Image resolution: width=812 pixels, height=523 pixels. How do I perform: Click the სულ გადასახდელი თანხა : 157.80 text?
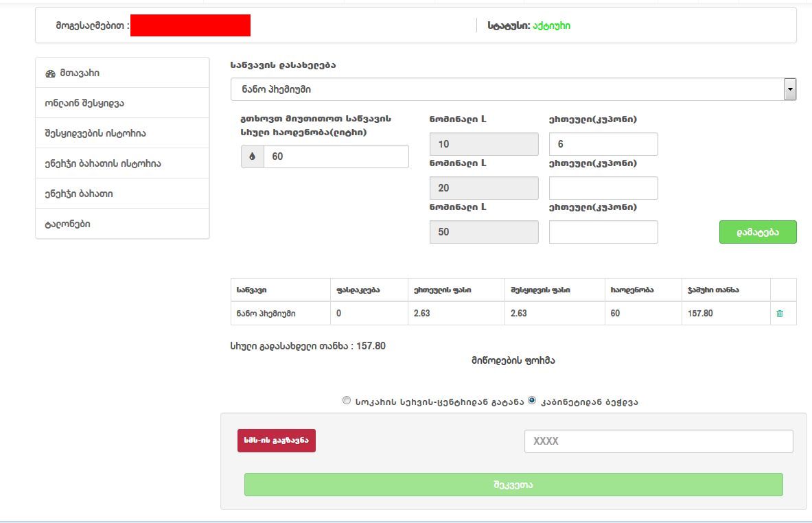308,346
